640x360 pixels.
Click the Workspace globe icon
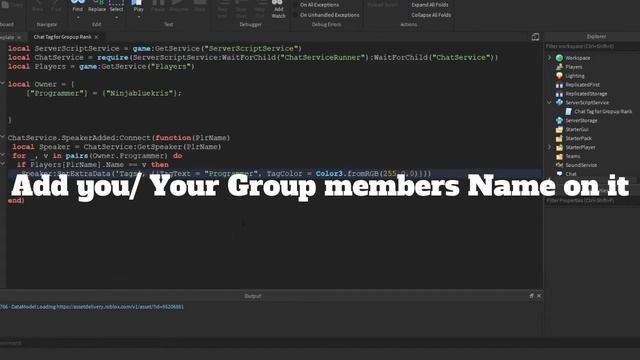559,58
